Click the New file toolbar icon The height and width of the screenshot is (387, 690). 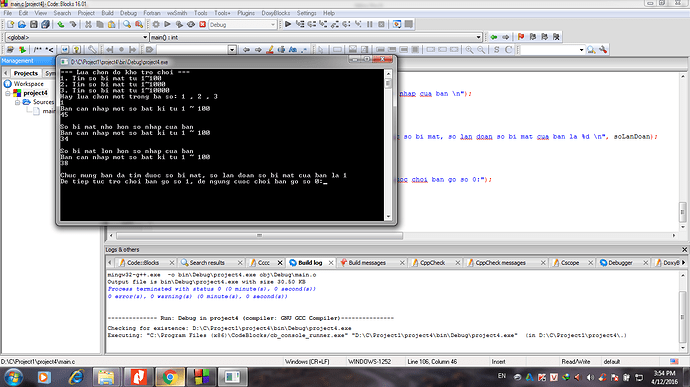pos(10,25)
